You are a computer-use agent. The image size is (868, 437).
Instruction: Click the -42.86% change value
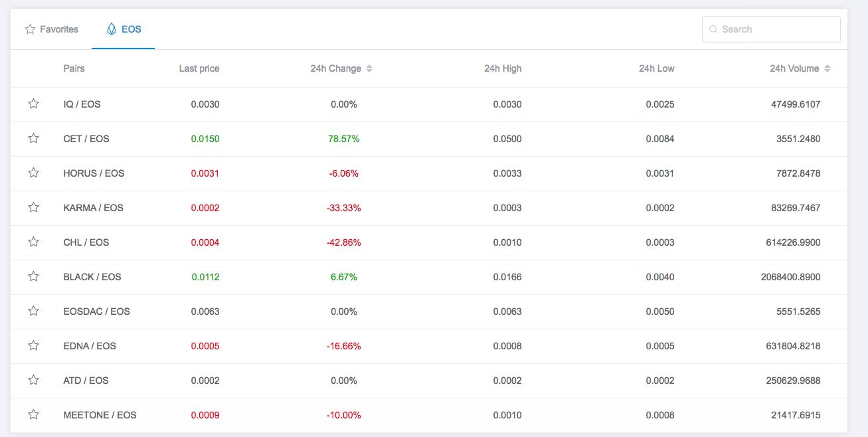[x=344, y=242]
